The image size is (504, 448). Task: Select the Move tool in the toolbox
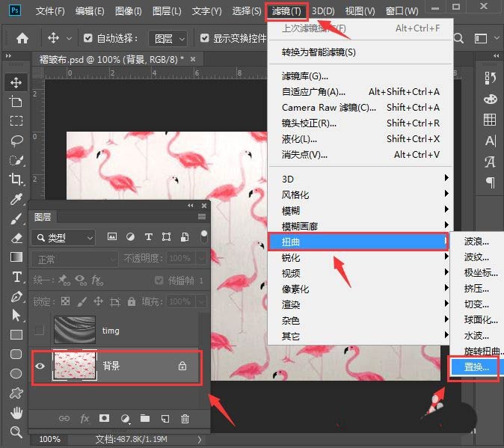[16, 82]
